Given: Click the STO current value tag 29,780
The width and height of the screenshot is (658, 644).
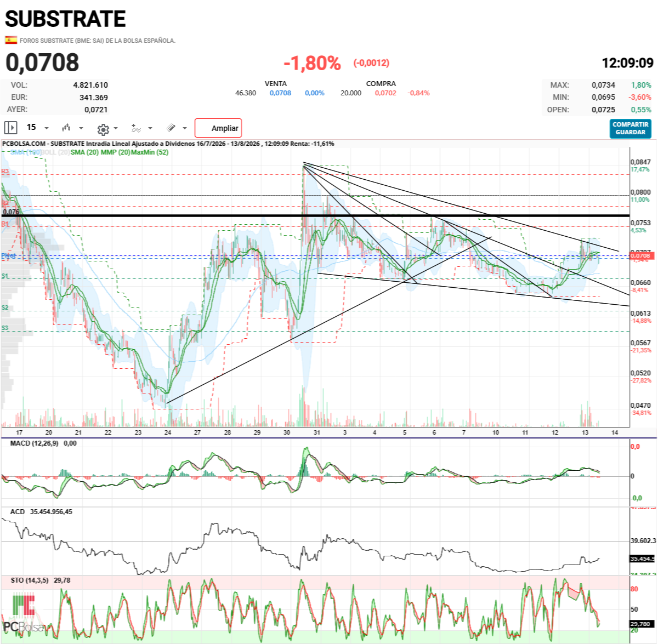Looking at the screenshot, I should [x=642, y=624].
